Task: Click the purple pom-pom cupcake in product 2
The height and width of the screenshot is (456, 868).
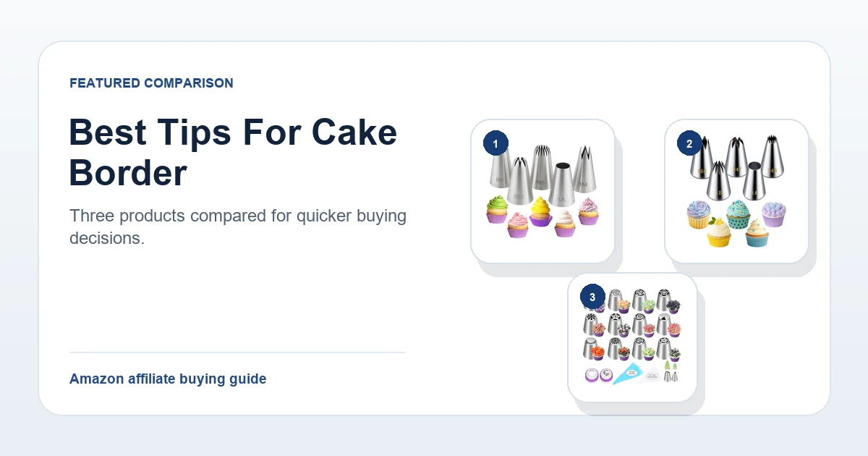Action: (x=773, y=214)
